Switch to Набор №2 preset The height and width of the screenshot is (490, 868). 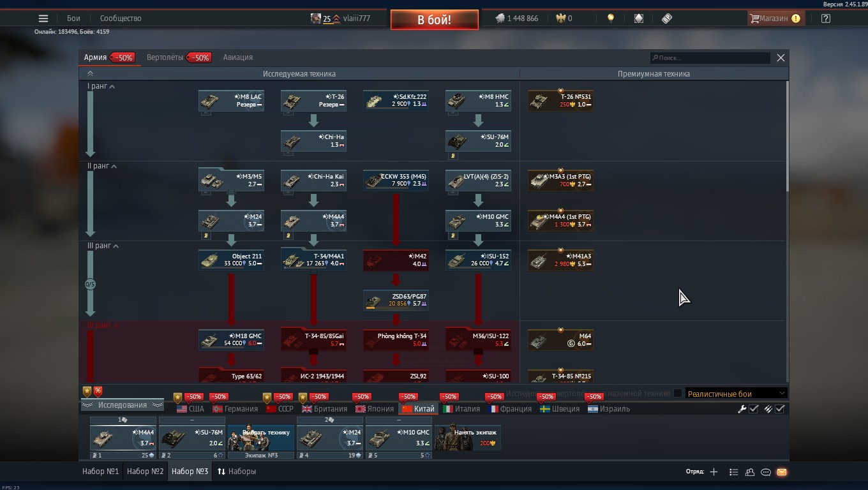coord(145,471)
